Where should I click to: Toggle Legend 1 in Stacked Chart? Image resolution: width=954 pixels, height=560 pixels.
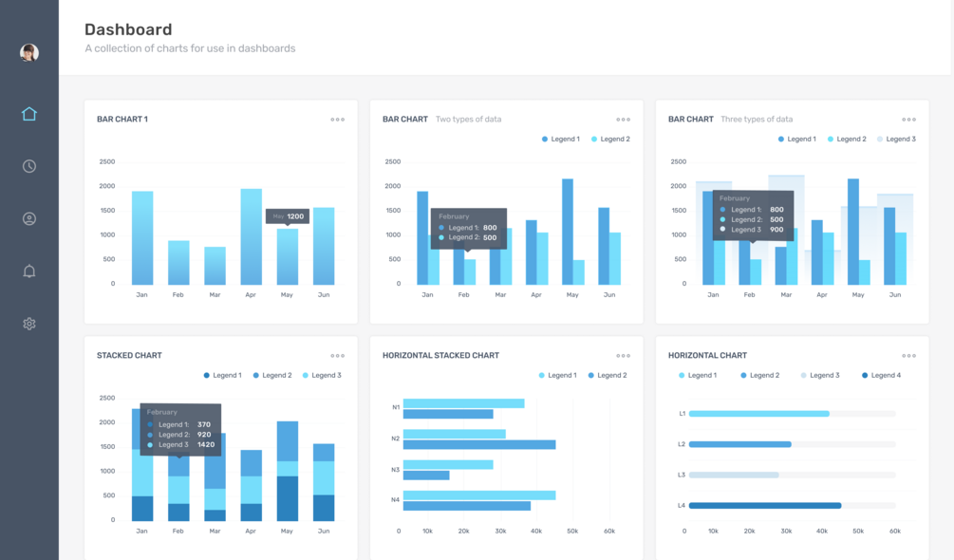tap(223, 375)
